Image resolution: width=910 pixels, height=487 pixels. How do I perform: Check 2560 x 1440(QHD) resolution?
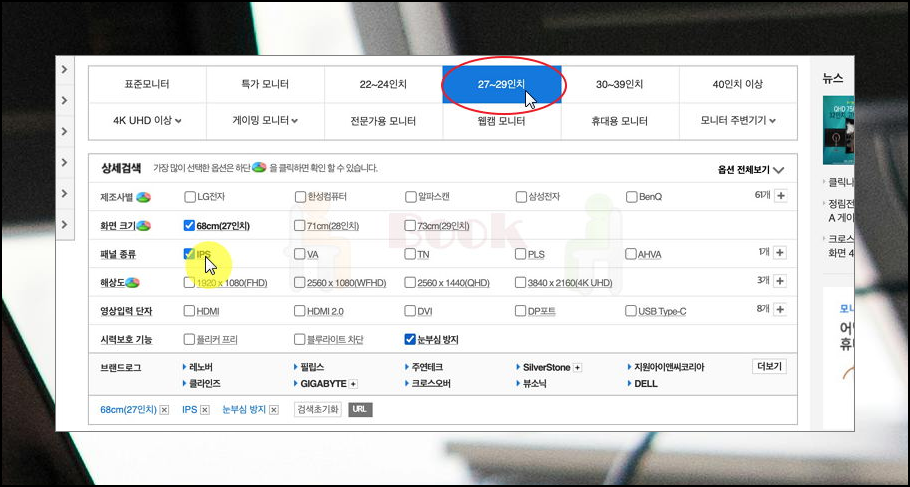410,282
